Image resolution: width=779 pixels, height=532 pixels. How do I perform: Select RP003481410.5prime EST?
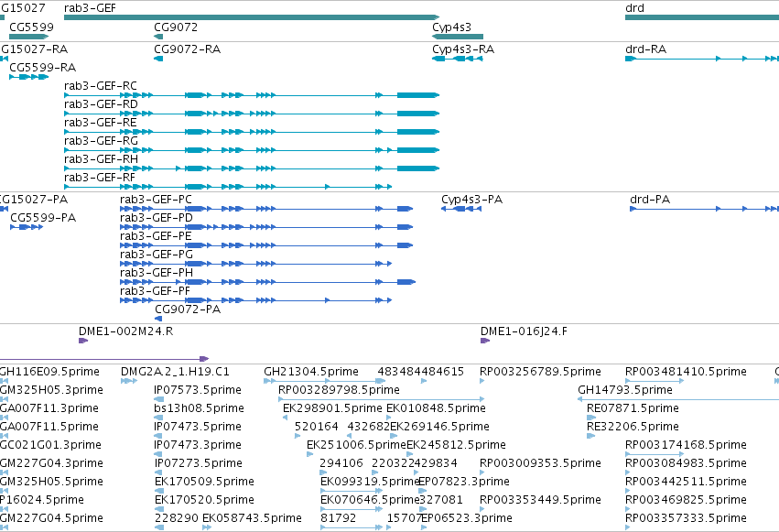tap(655, 381)
